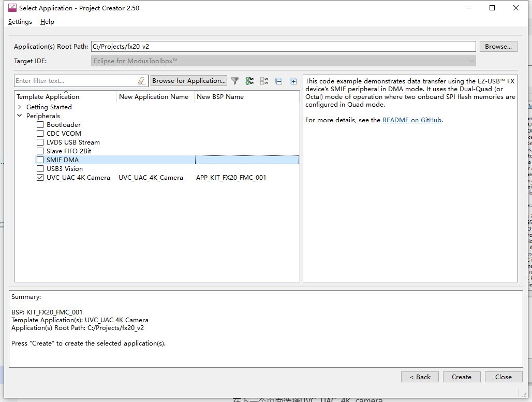Click the eraser icon to clear filter text
The image size is (532, 402).
pyautogui.click(x=141, y=81)
